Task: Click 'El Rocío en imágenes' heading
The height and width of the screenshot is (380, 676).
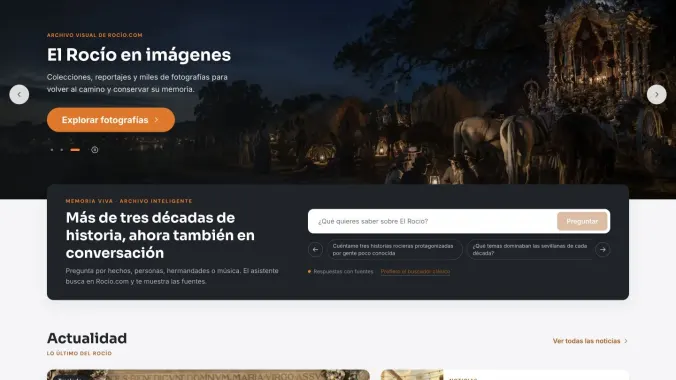Action: (139, 55)
